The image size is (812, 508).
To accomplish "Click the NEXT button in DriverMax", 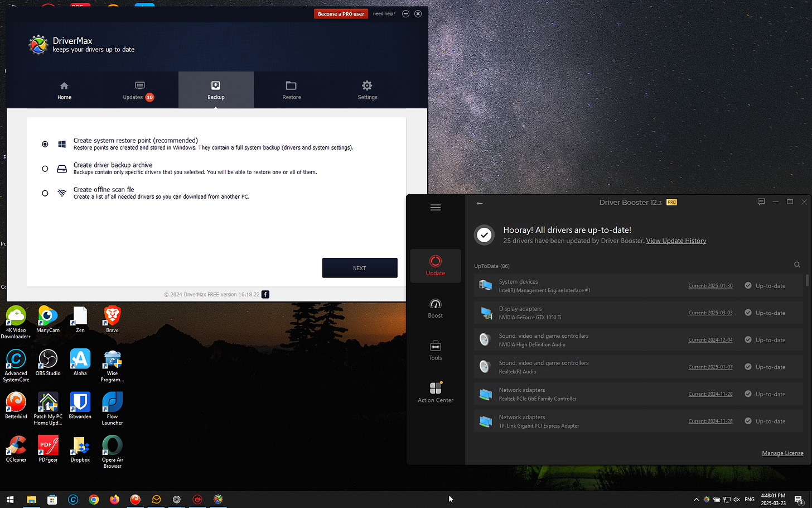I will pyautogui.click(x=360, y=268).
